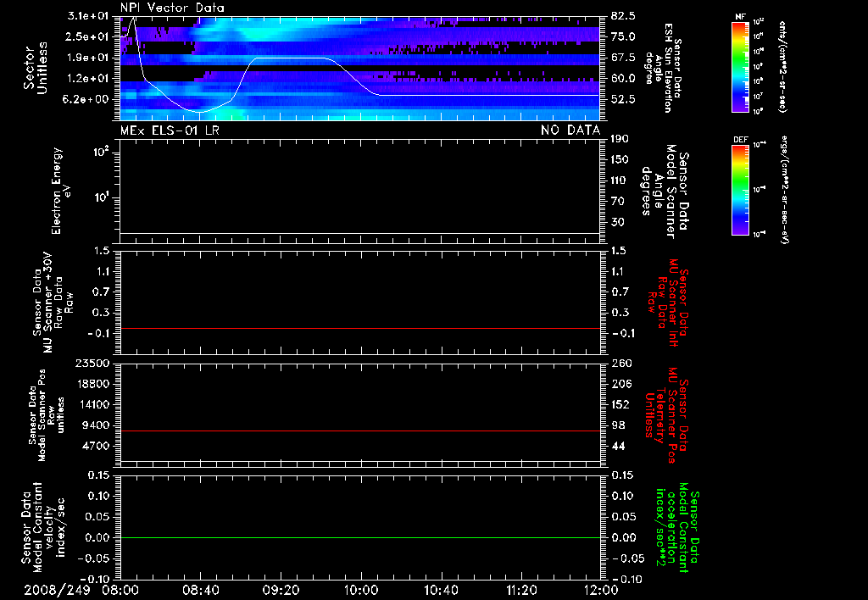Click the '23500' scanner position value
The height and width of the screenshot is (600, 868).
[x=92, y=363]
